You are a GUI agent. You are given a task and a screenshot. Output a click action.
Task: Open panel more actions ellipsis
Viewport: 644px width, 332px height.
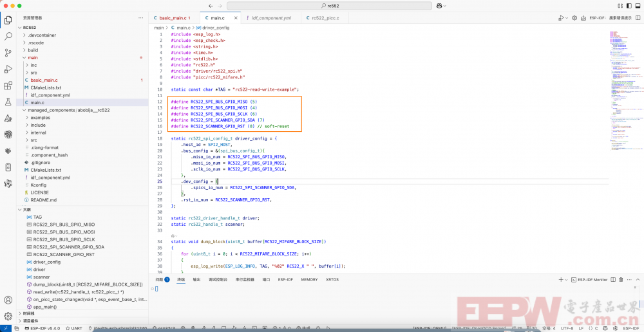pyautogui.click(x=629, y=279)
